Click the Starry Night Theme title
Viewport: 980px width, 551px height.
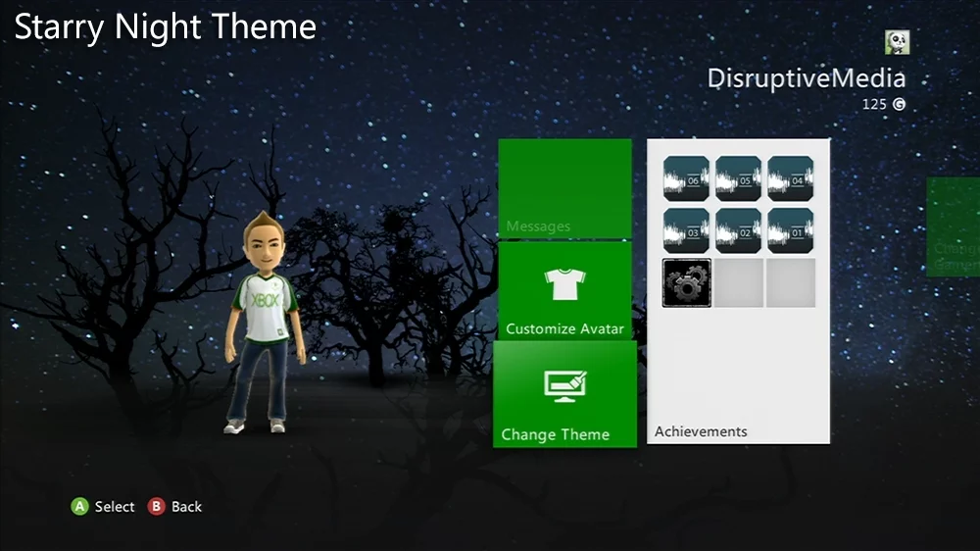click(166, 27)
